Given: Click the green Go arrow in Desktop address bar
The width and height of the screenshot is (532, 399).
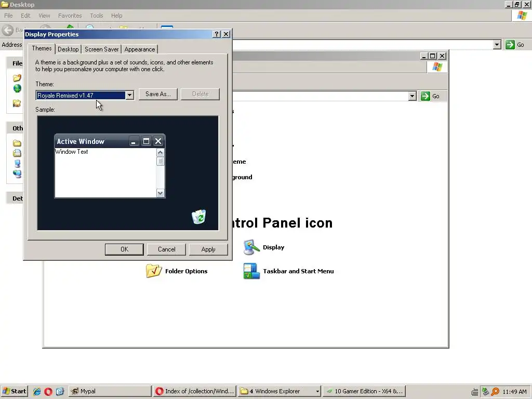Looking at the screenshot, I should pos(510,45).
